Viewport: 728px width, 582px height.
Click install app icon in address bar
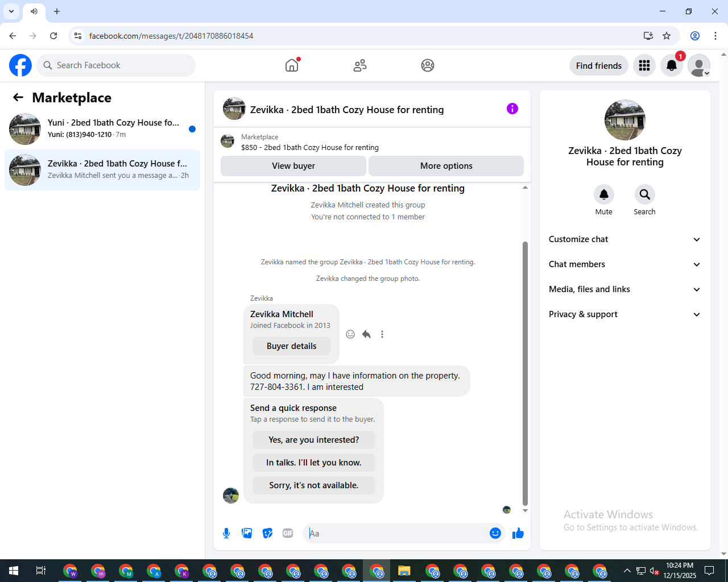coord(648,36)
